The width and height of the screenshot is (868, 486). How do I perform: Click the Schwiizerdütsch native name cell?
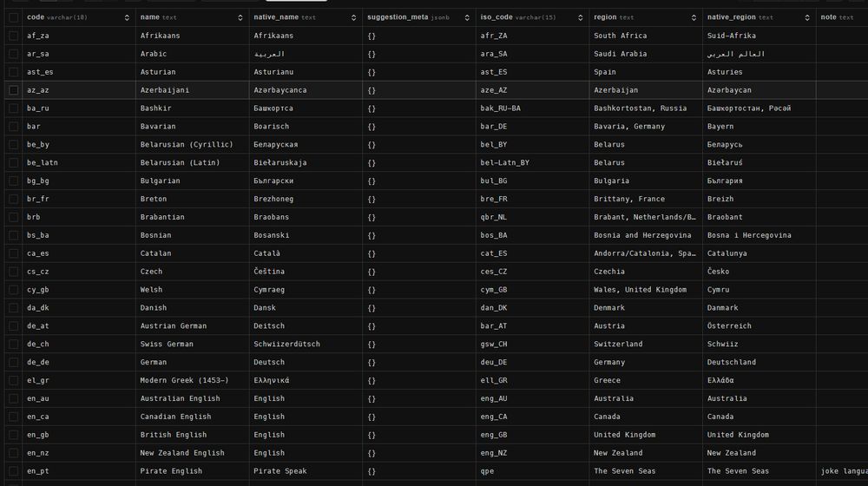point(306,345)
